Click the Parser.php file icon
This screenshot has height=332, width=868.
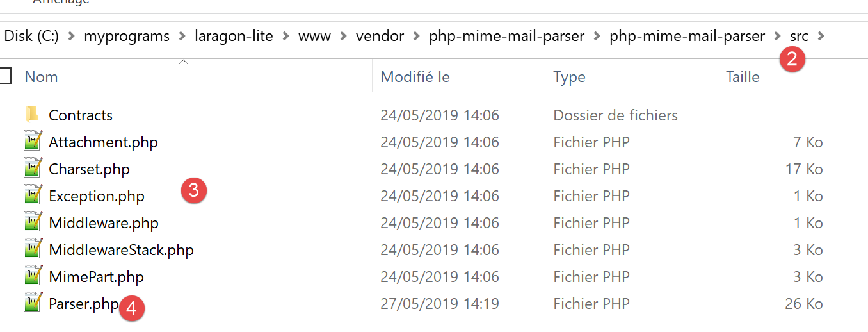tap(33, 303)
